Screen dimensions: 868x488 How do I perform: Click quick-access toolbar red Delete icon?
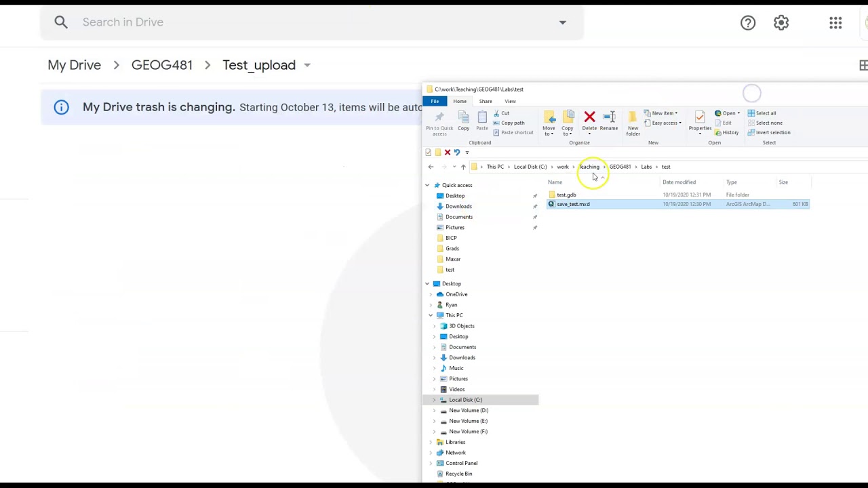pos(448,152)
